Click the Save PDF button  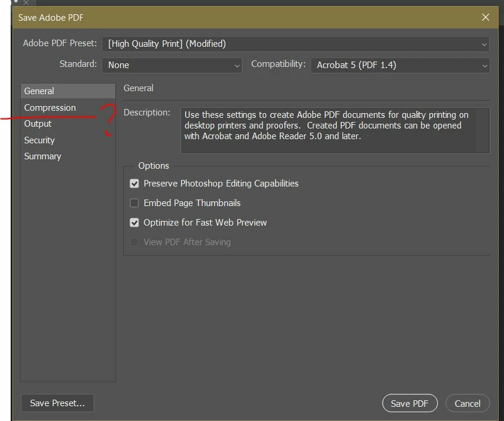(x=410, y=403)
